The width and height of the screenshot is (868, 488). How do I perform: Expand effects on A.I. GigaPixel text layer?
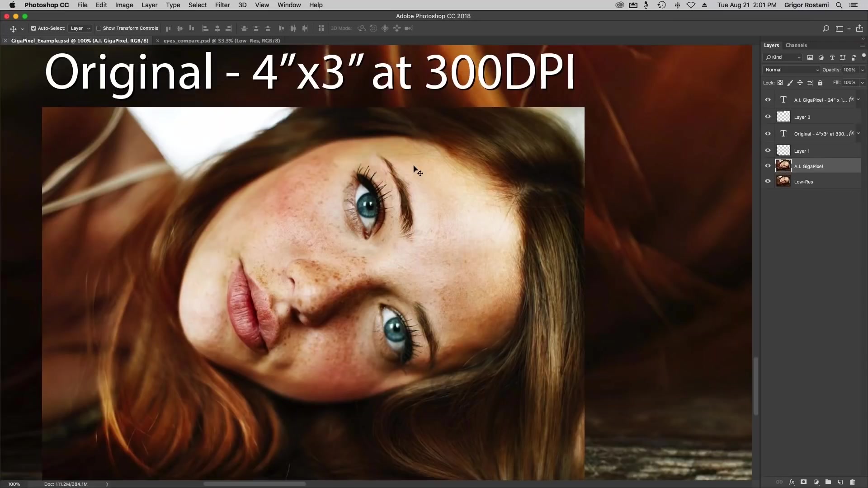pos(859,100)
